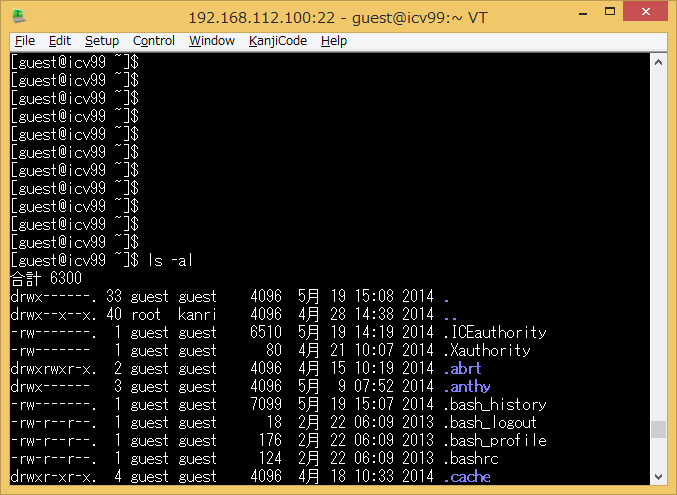Click the 176 file size value

coord(270,441)
